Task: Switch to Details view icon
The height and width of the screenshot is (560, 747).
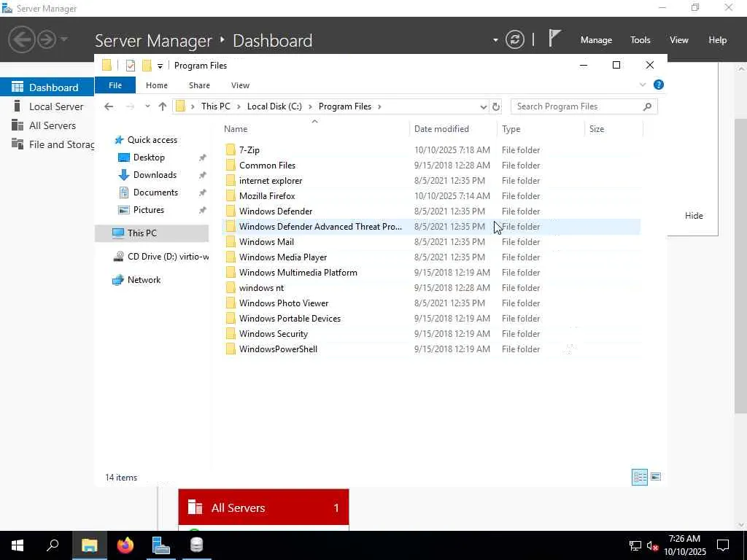Action: pos(639,477)
